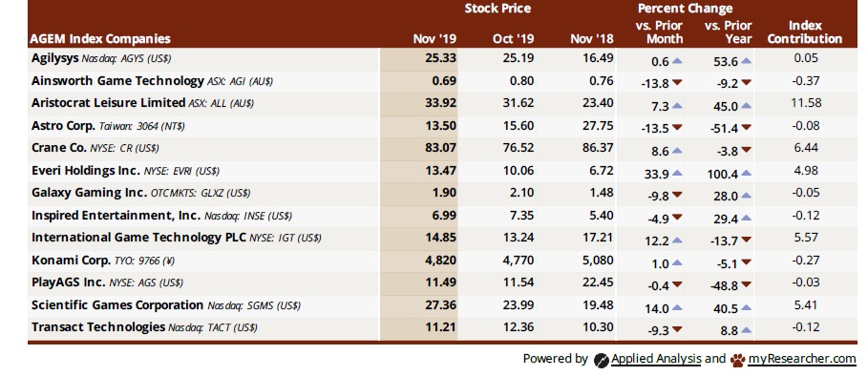
Task: Open the myResearcher.com link
Action: [801, 359]
